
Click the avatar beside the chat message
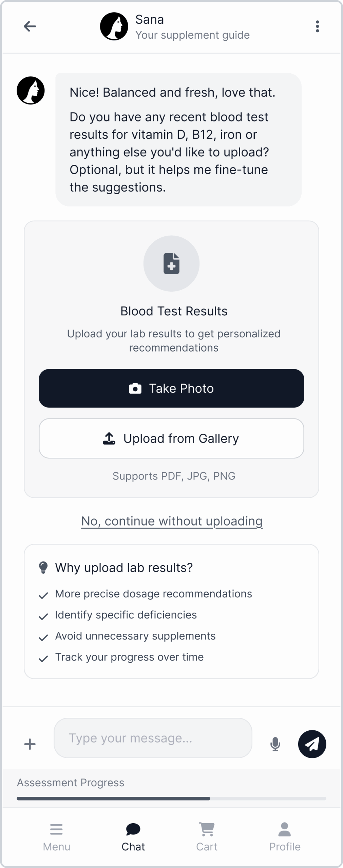coord(31,91)
